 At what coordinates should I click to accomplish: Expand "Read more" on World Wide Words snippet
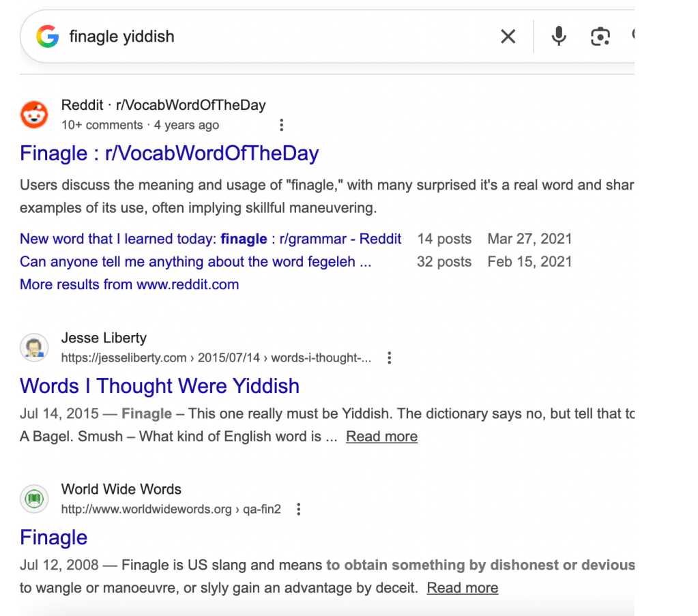462,588
